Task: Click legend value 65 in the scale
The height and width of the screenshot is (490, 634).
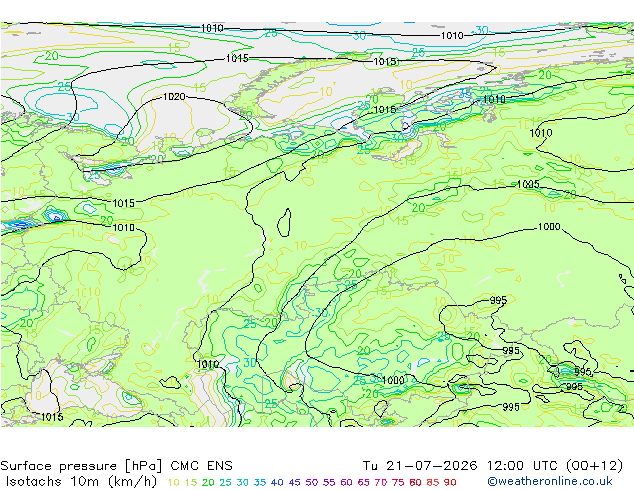Action: pos(364,482)
